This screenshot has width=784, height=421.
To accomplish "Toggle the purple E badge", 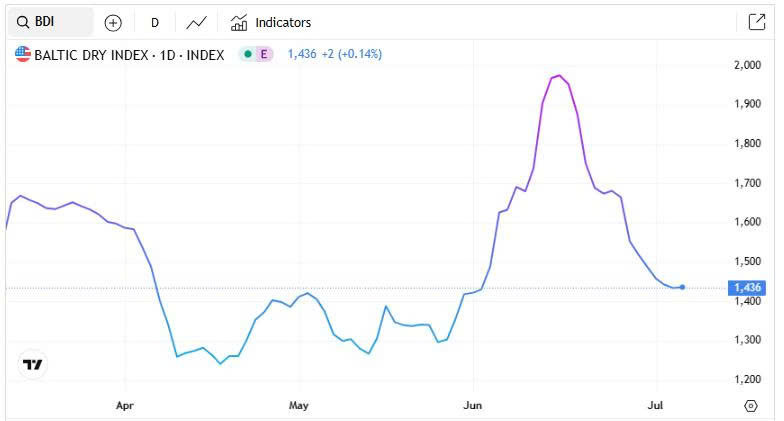I will pyautogui.click(x=264, y=54).
